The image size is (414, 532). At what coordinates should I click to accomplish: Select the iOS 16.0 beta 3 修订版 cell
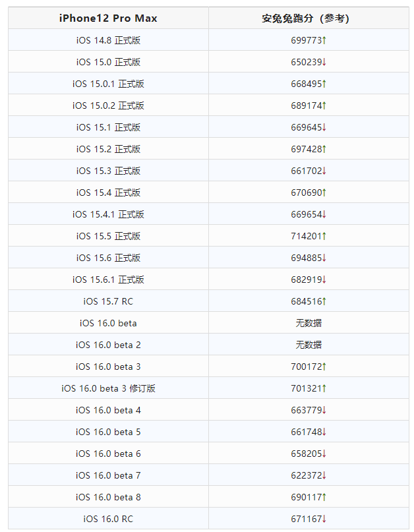tap(108, 388)
